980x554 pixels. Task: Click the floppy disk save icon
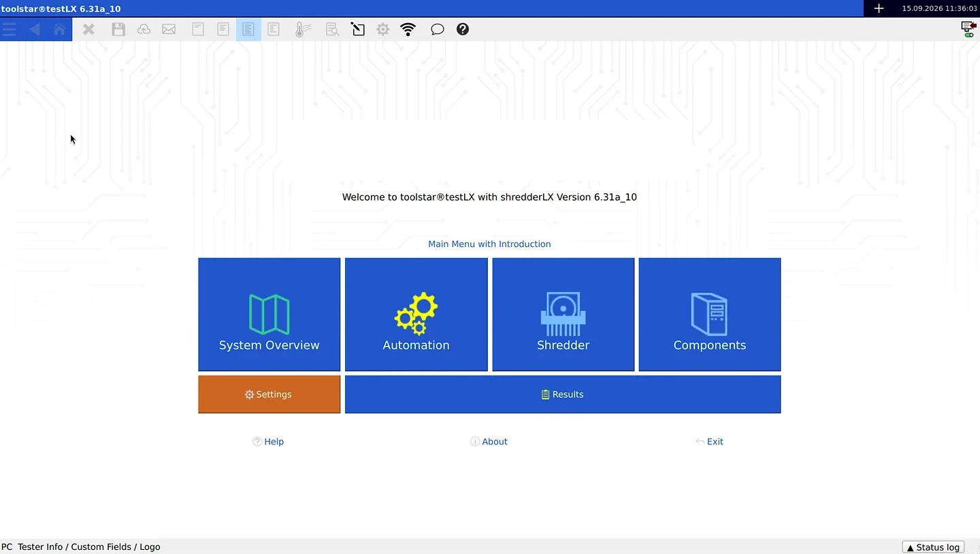(x=118, y=29)
